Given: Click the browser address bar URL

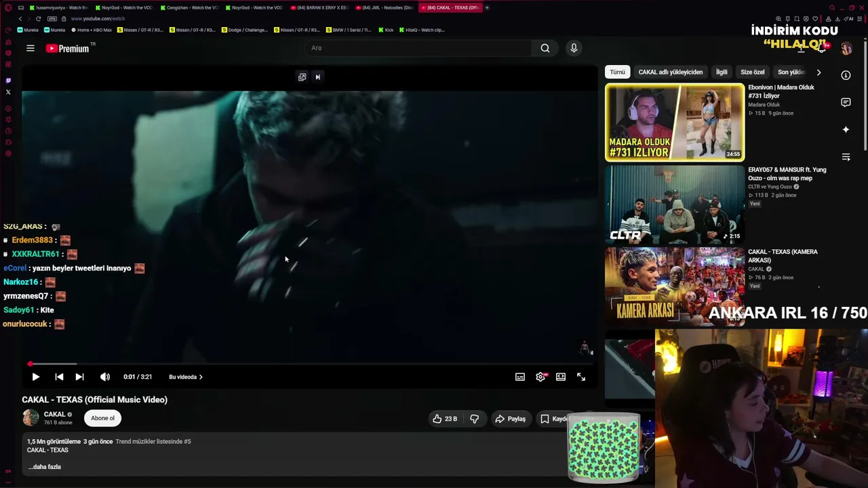Looking at the screenshot, I should click(98, 19).
